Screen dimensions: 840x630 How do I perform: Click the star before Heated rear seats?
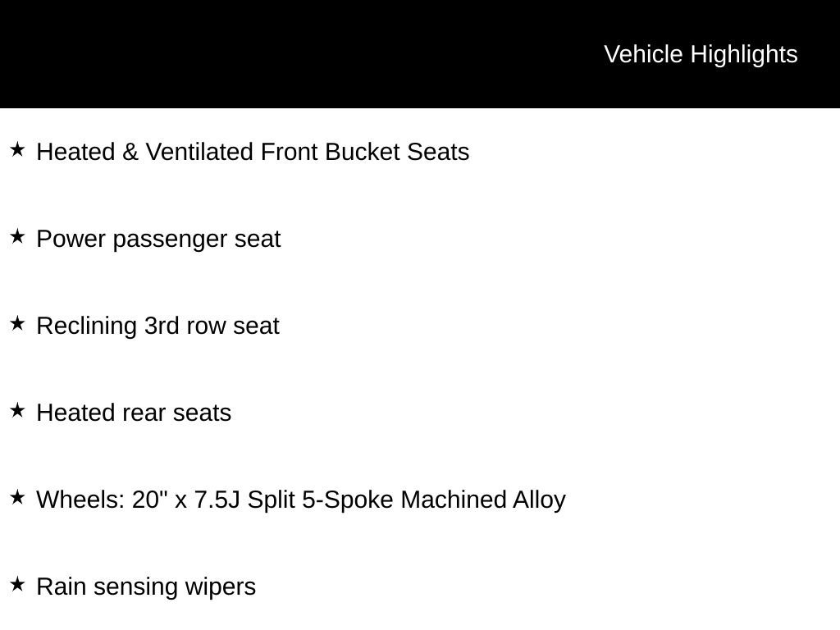pos(17,410)
